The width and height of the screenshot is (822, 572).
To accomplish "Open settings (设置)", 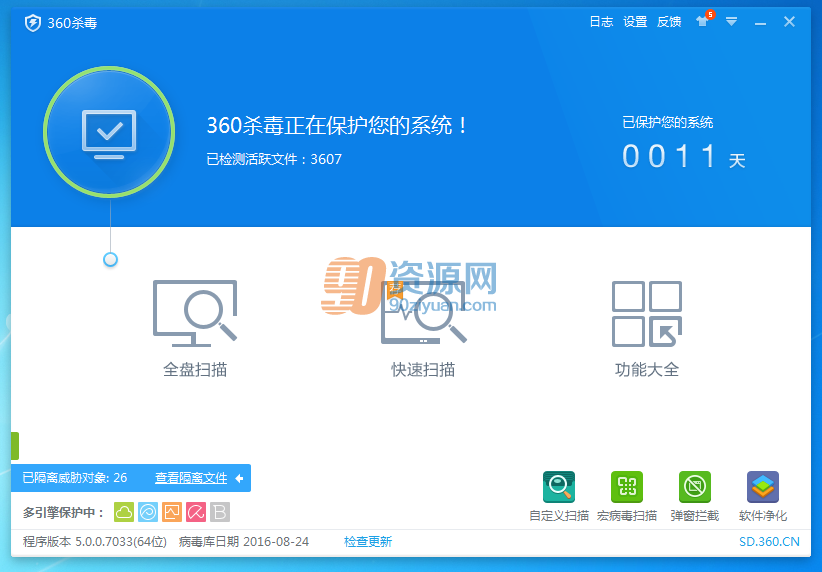I will (x=635, y=21).
